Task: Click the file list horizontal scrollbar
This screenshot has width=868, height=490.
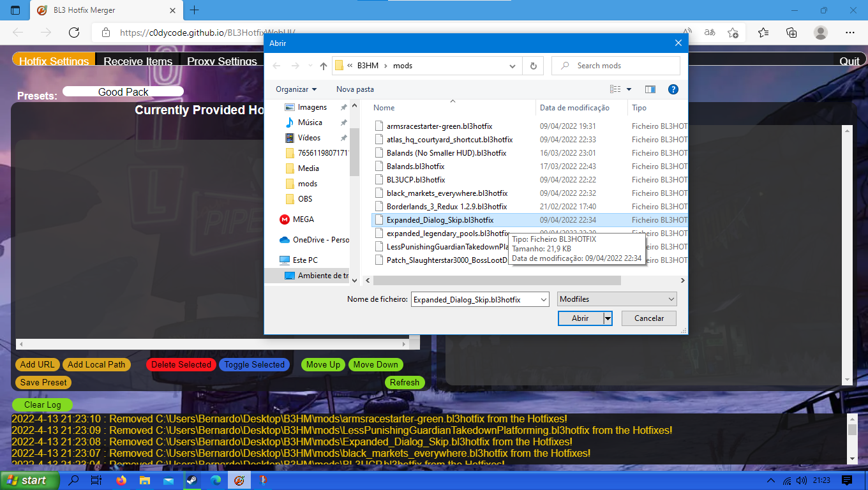Action: 497,280
